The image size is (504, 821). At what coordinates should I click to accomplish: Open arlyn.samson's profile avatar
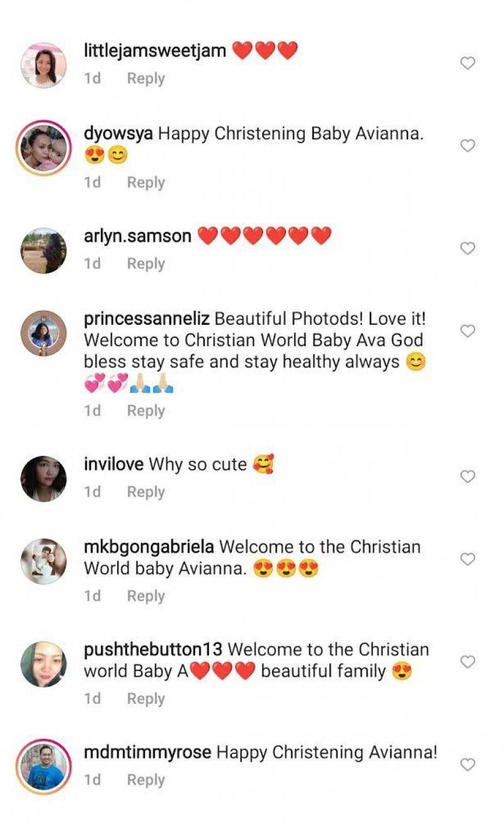coord(43,251)
